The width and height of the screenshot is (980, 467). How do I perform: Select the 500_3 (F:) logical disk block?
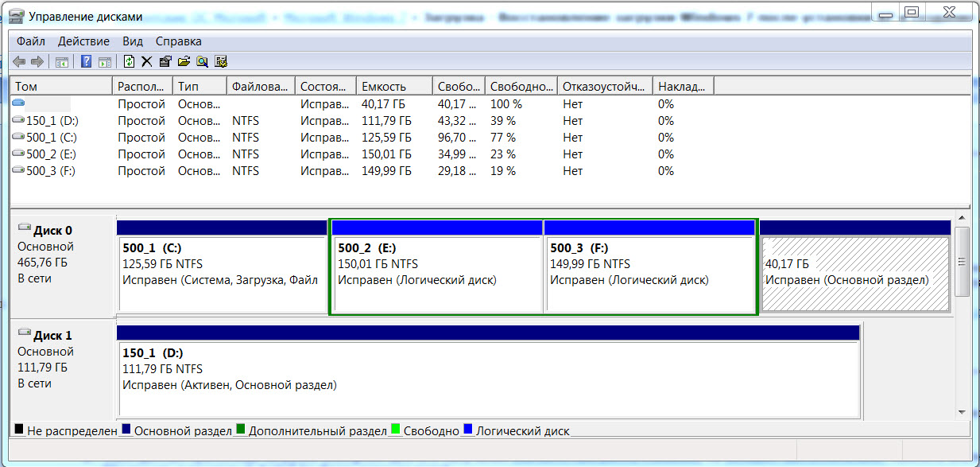point(649,267)
